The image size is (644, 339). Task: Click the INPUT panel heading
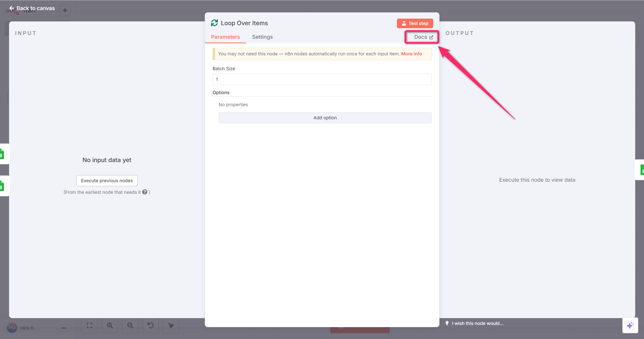[x=26, y=33]
